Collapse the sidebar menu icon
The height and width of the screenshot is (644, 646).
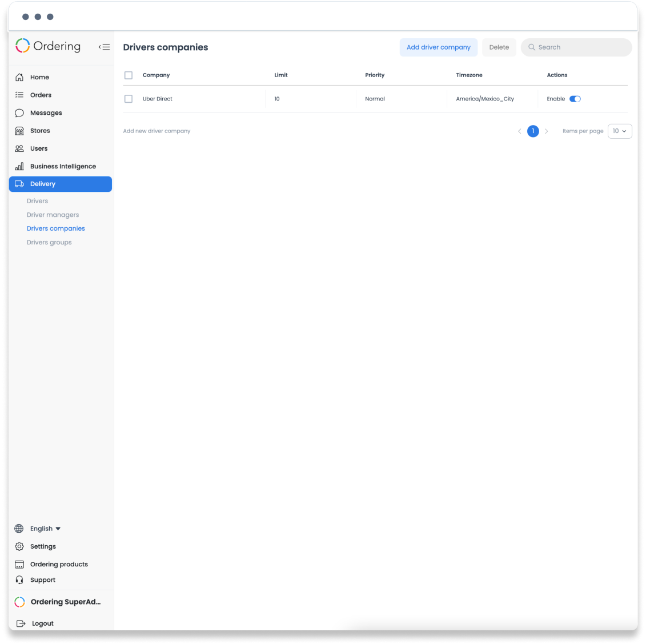click(104, 47)
